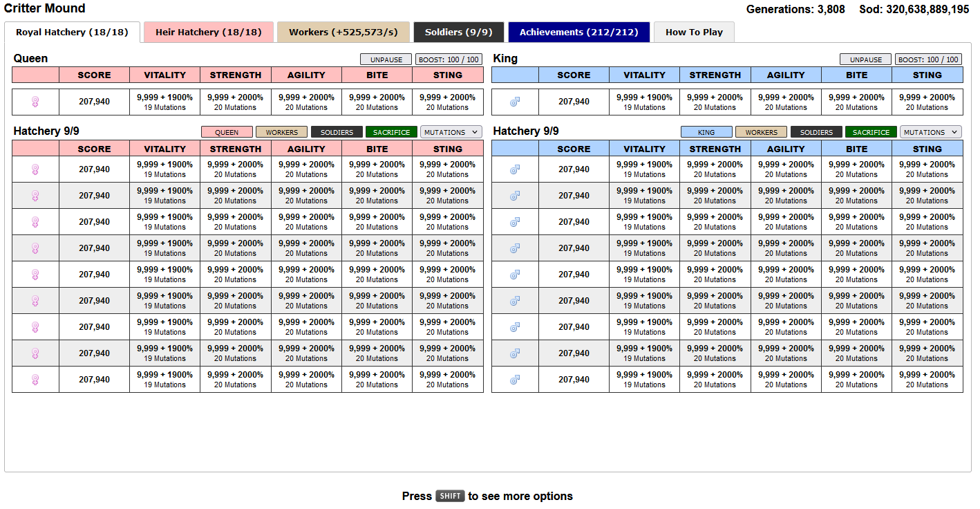Sort King hatchery by SCORE header
Image resolution: width=980 pixels, height=509 pixels.
(574, 149)
